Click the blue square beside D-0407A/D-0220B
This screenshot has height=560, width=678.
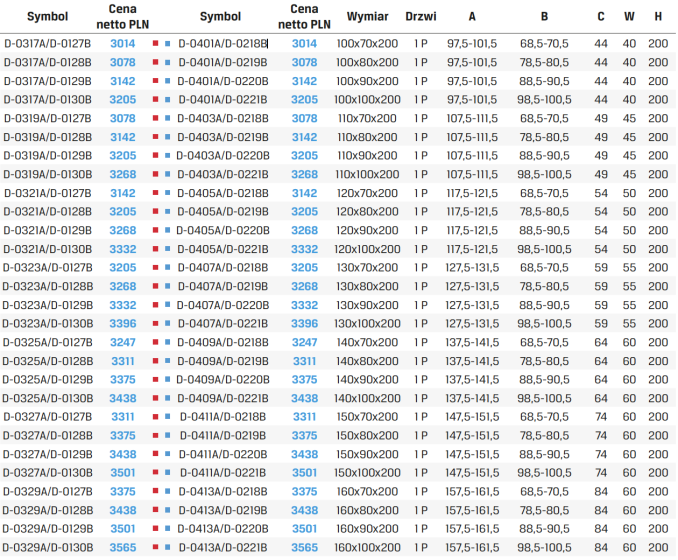point(168,304)
